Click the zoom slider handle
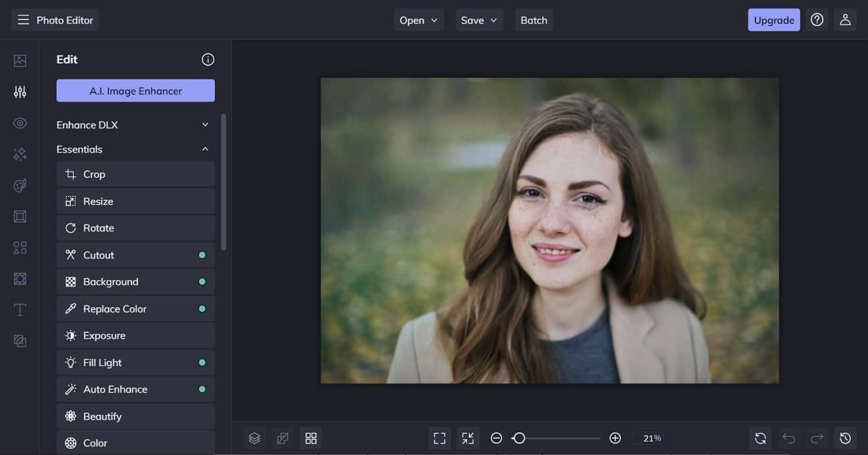868x455 pixels. point(519,438)
